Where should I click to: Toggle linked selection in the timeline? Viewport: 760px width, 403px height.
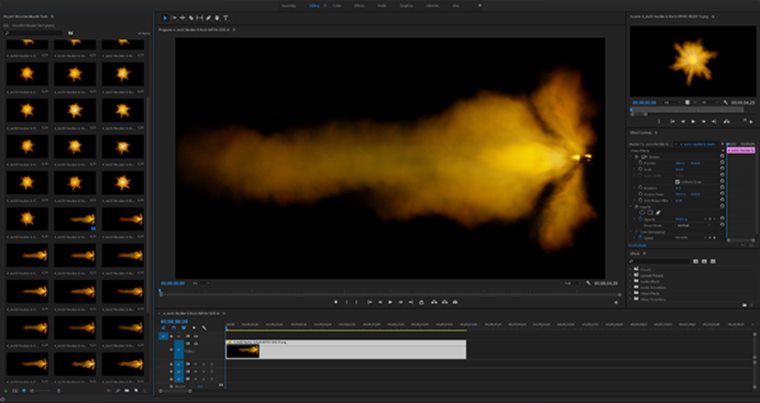click(184, 328)
